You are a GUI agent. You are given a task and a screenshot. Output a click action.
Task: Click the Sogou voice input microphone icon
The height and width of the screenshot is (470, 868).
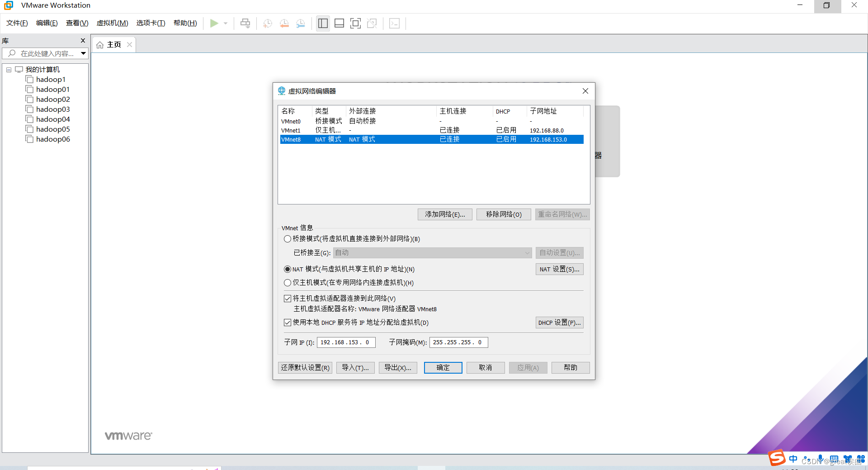(x=821, y=459)
